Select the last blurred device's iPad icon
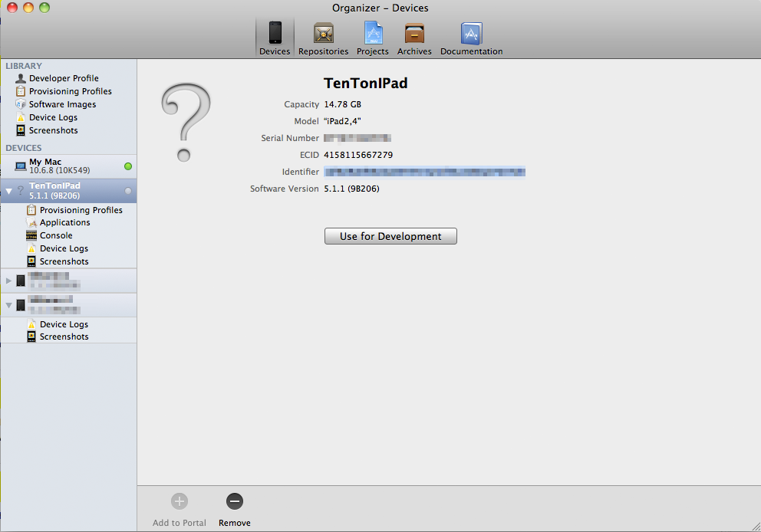 [x=21, y=305]
